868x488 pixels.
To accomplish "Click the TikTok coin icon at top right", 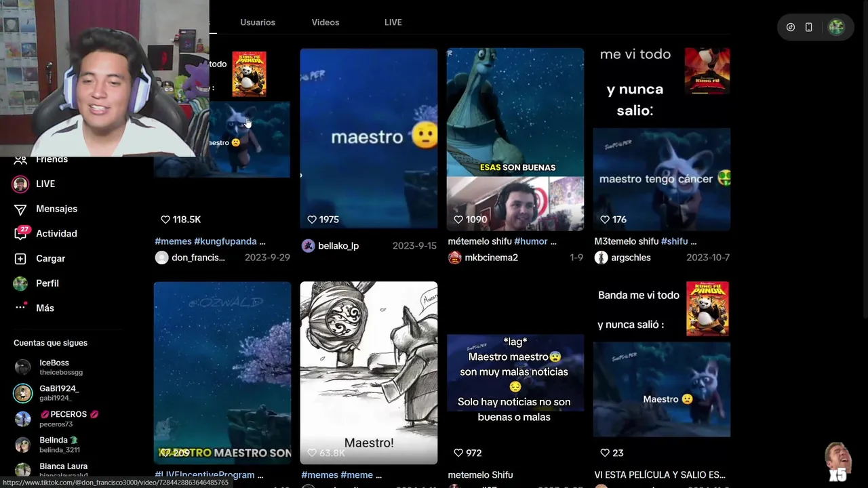I will [x=791, y=27].
